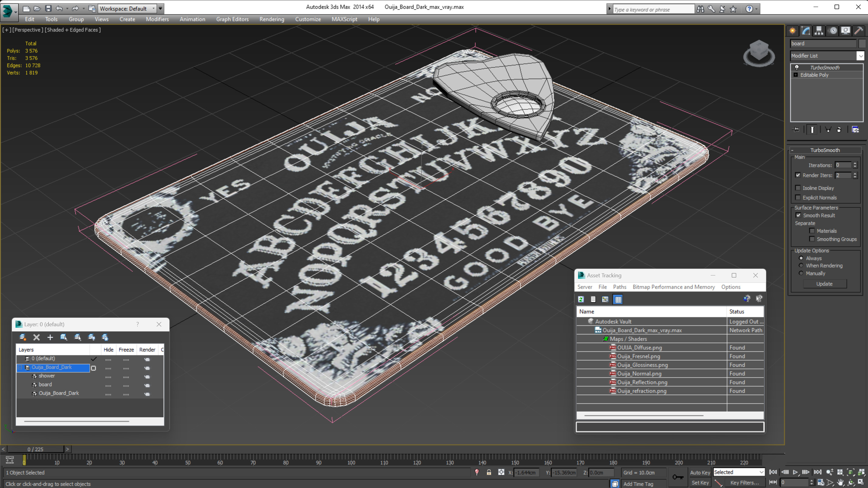The width and height of the screenshot is (868, 488).
Task: Open Bitmap Performance and Memory menu
Action: (x=674, y=287)
